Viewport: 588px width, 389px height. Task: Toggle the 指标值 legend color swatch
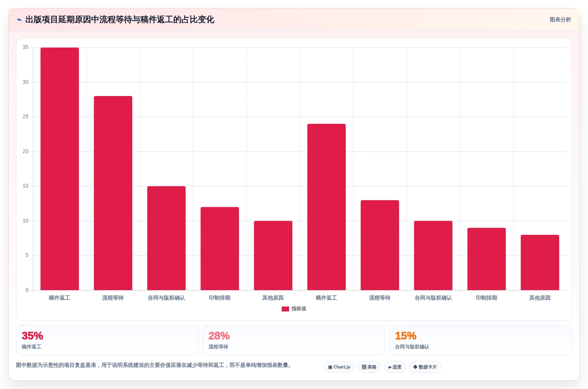pos(285,309)
